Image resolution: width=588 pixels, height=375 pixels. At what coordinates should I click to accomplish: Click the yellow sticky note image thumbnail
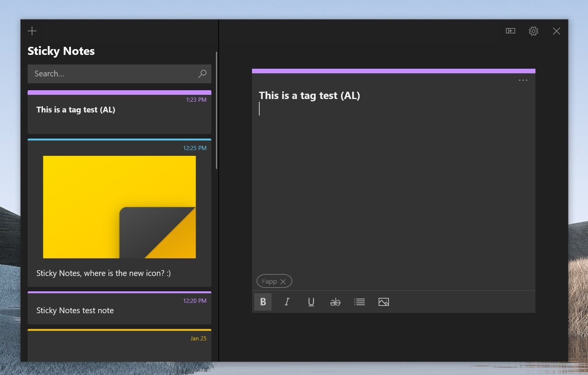point(119,207)
